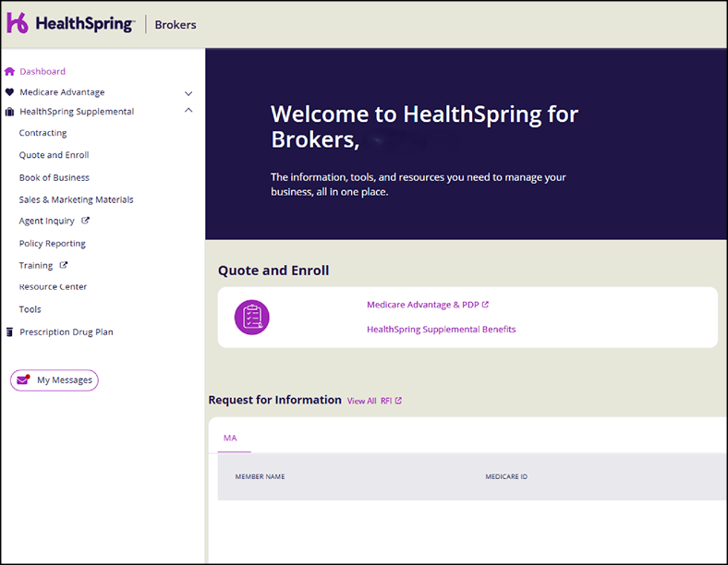Screen dimensions: 728x565
Task: Click the external link icon next to RFI
Action: tap(398, 401)
